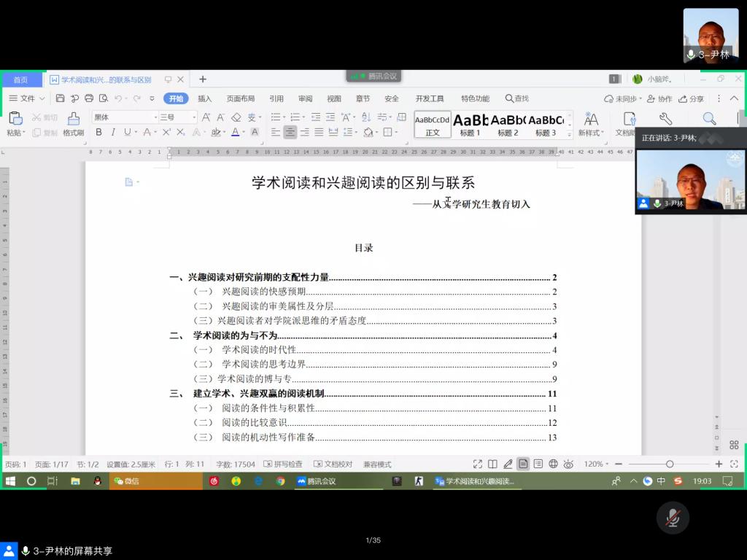Open the 未同步 sync status dropdown
Viewport: 747px width, 560px height.
[x=623, y=98]
